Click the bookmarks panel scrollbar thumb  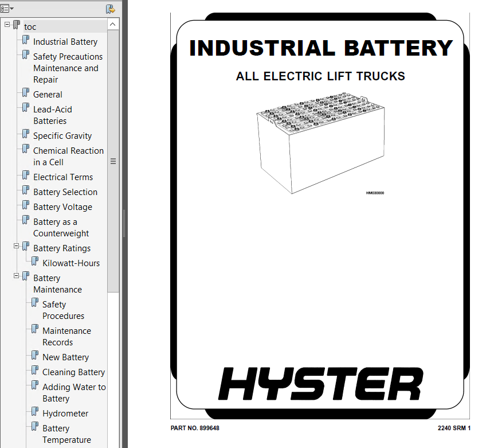pos(113,161)
